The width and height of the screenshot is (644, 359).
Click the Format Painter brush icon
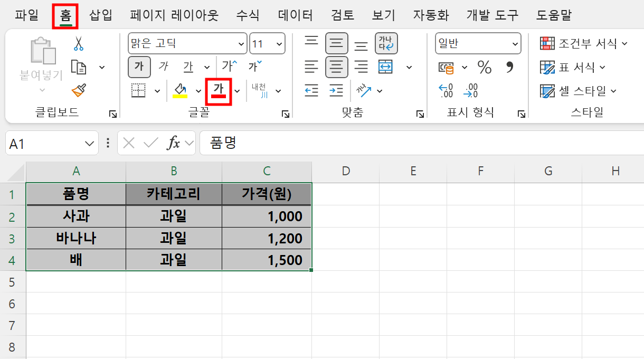[79, 91]
